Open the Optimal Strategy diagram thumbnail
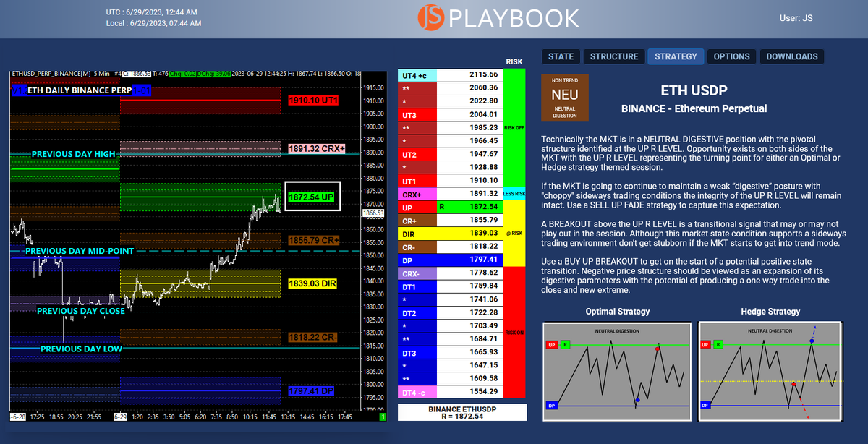The image size is (868, 444). point(618,371)
